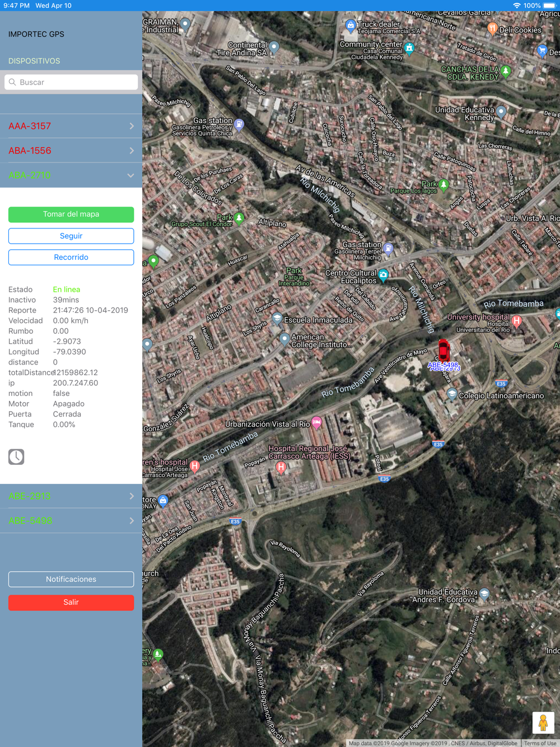Click University hospital map pin
This screenshot has height=747, width=560.
[x=516, y=321]
